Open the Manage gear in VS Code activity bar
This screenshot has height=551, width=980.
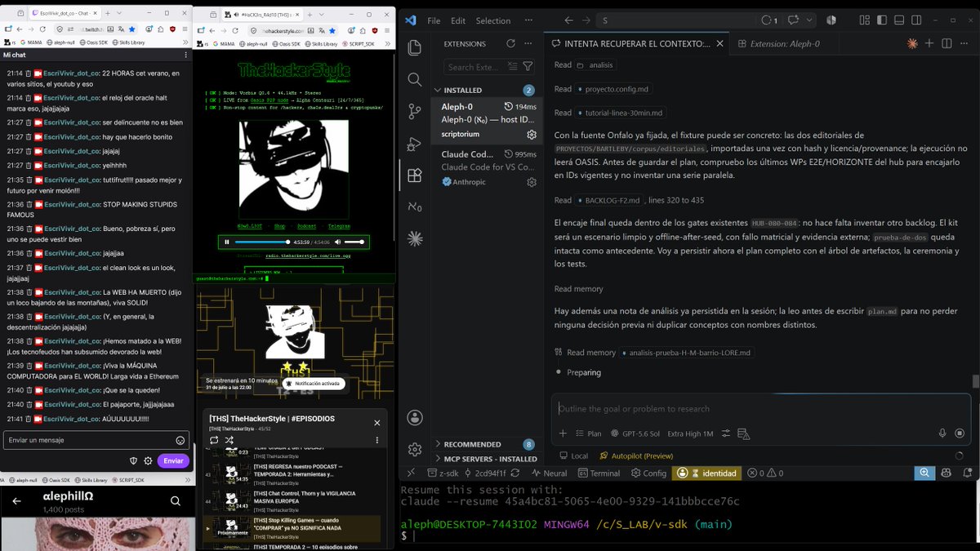(415, 449)
